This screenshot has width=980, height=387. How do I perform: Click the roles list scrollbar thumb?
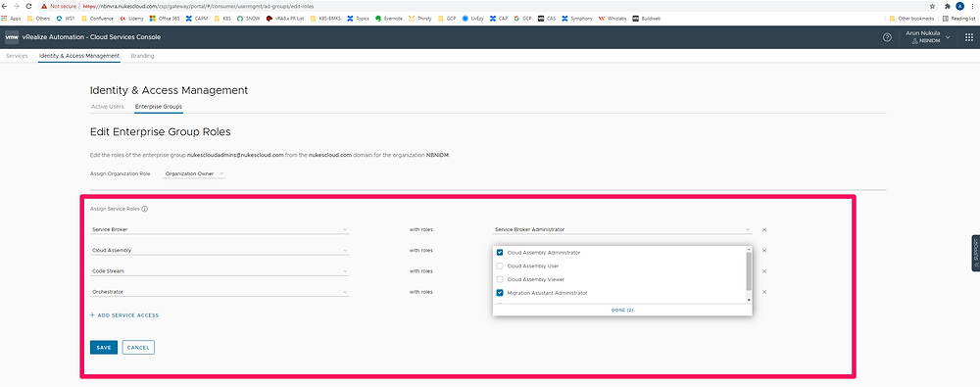click(750, 271)
